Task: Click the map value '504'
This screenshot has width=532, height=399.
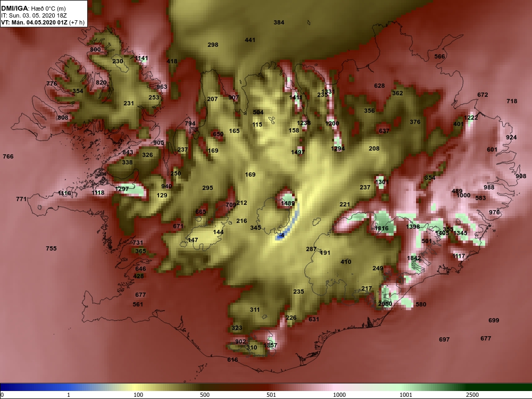Action: (258, 112)
